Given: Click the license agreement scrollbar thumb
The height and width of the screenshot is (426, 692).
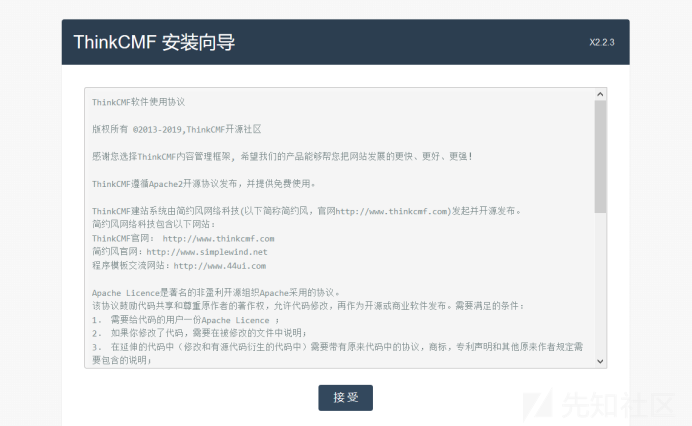Looking at the screenshot, I should tap(600, 157).
